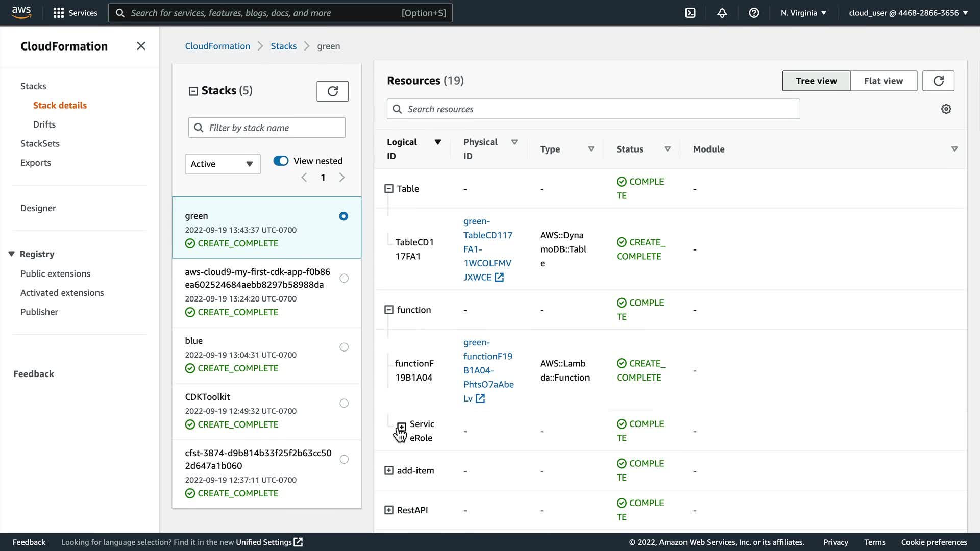This screenshot has width=980, height=551.
Task: Open the TableCD117FA1 physical ID external link
Action: tap(499, 277)
